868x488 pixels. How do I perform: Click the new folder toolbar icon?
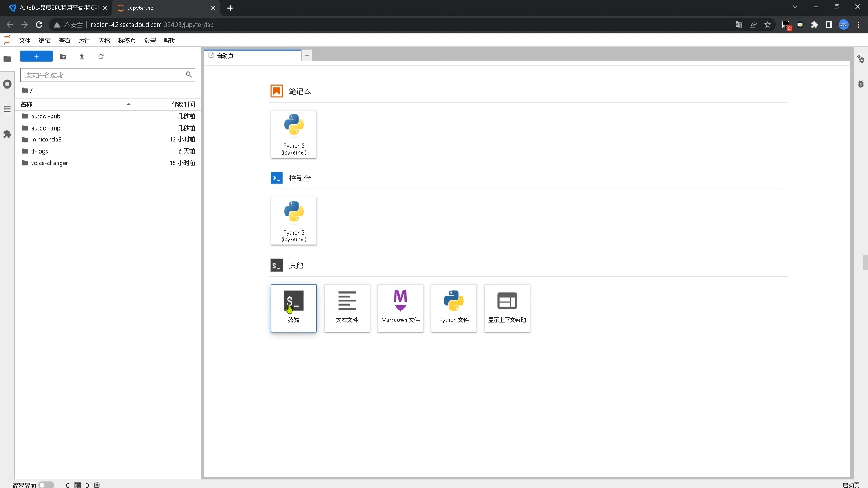[x=63, y=56]
